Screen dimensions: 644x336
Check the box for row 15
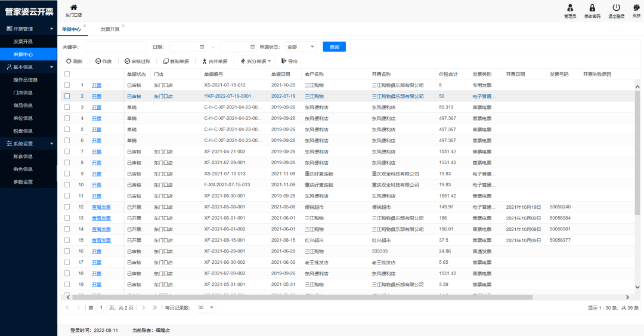click(67, 240)
